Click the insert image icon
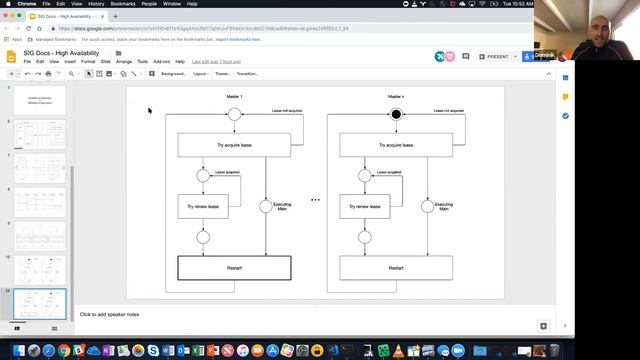 tap(109, 74)
